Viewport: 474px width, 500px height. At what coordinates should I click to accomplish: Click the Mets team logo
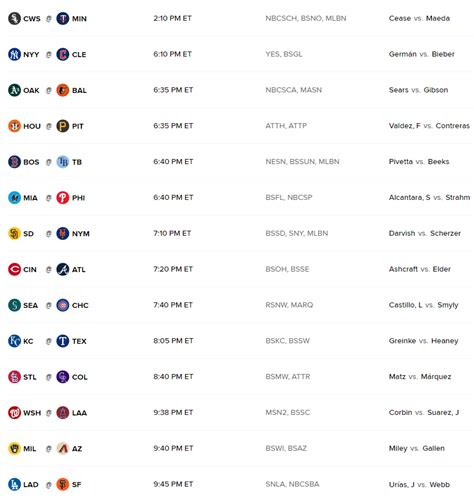pyautogui.click(x=63, y=233)
